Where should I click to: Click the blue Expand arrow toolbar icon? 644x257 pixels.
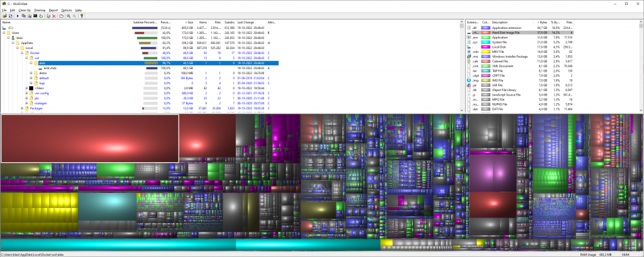point(18,15)
